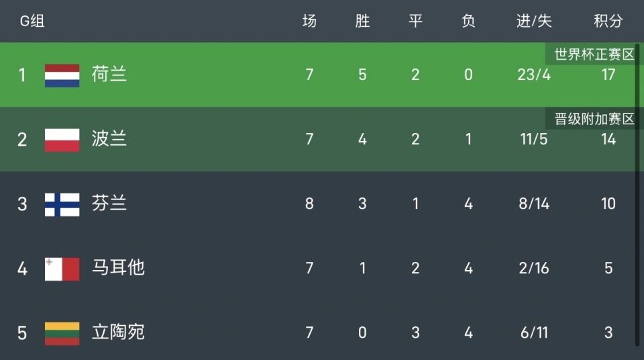Click the 场 column header
The image size is (644, 360).
click(309, 21)
